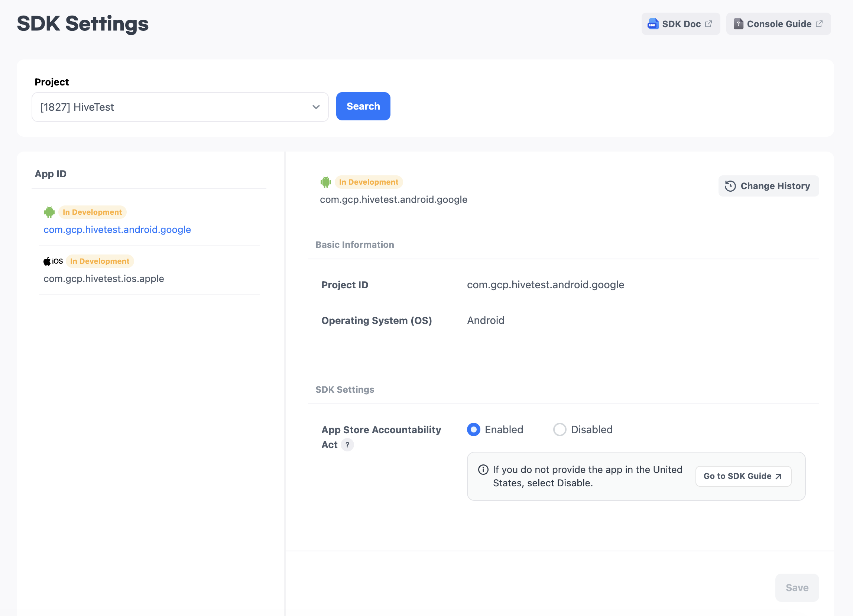Select com.gcp.hivetest.ios.apple app entry
Screen dimensions: 853x616
pyautogui.click(x=104, y=279)
